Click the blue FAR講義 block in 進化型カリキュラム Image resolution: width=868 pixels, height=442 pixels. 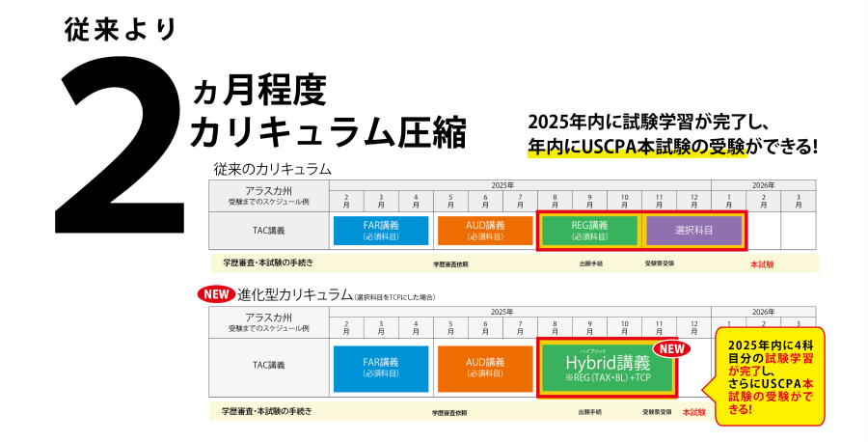(x=381, y=368)
